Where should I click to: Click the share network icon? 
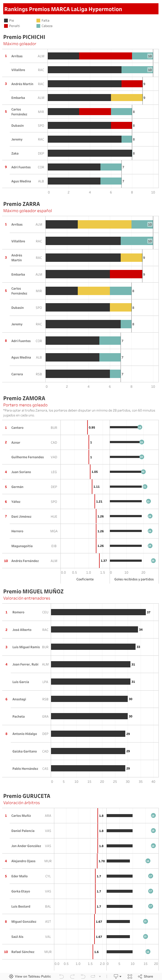pyautogui.click(x=140, y=976)
